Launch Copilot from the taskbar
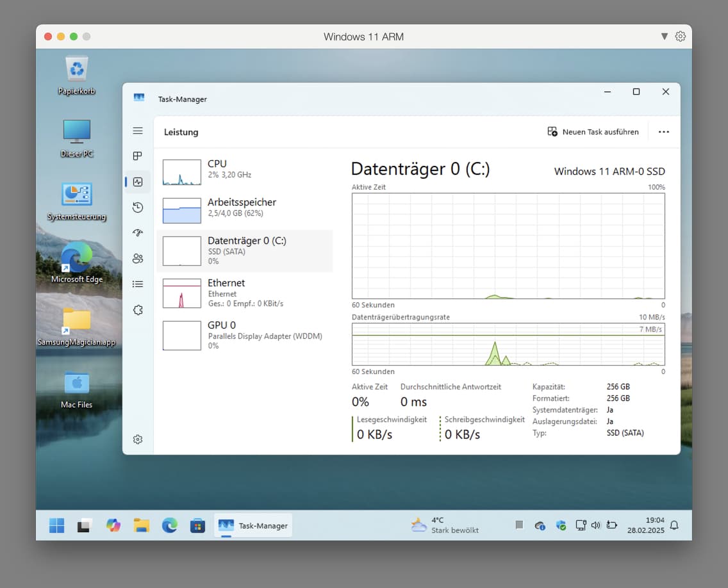728x588 pixels. pyautogui.click(x=113, y=525)
